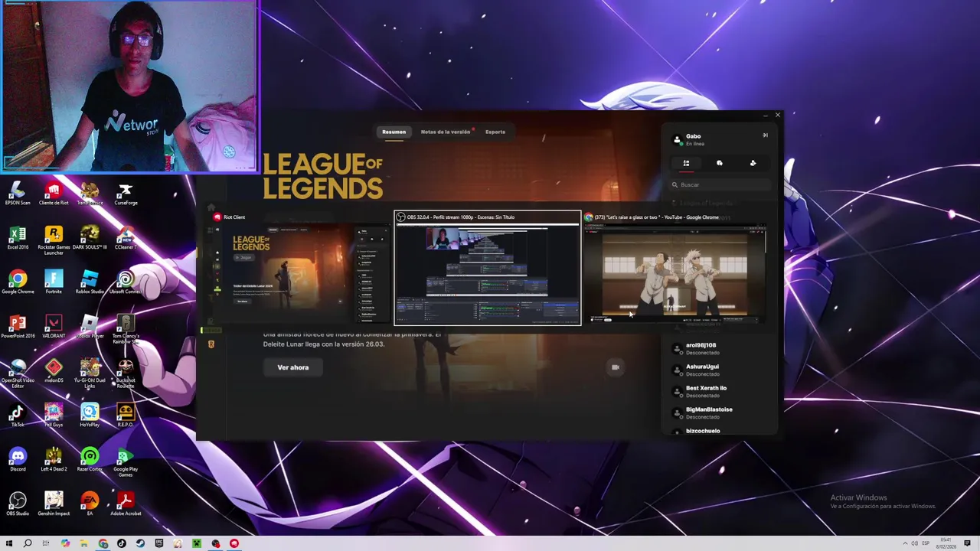Click the Buscar friends search field
Screen dimensions: 980x551
pos(720,184)
